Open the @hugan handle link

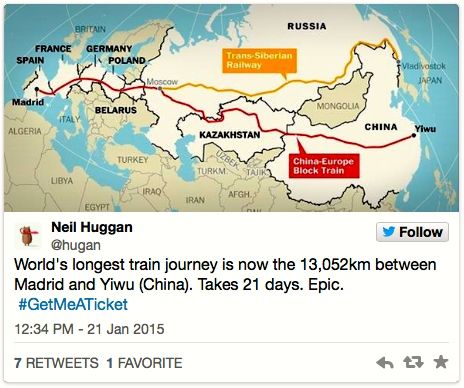point(76,245)
